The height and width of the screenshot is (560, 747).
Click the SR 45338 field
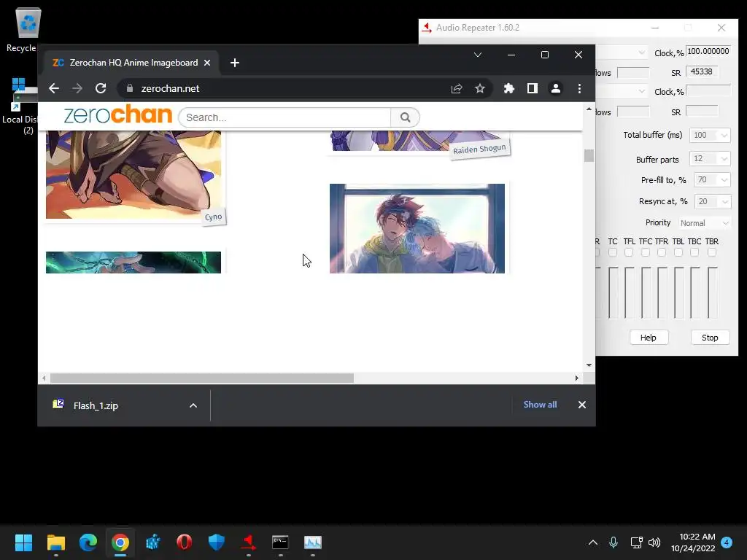702,72
